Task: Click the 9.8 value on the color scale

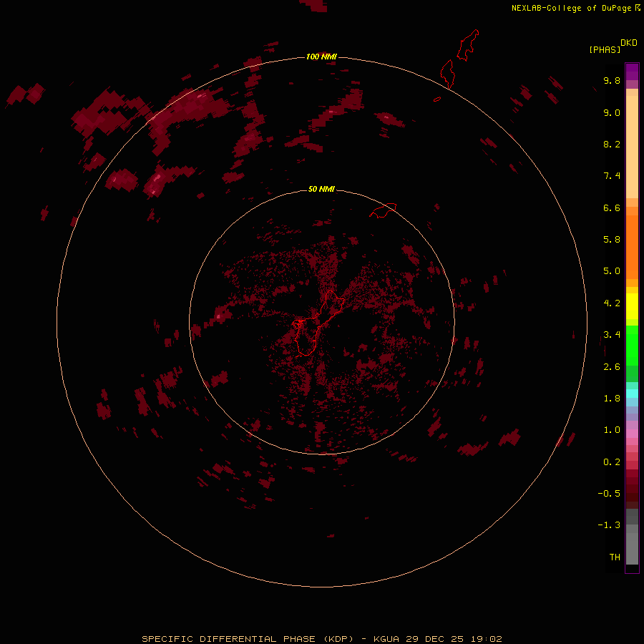Action: tap(612, 80)
